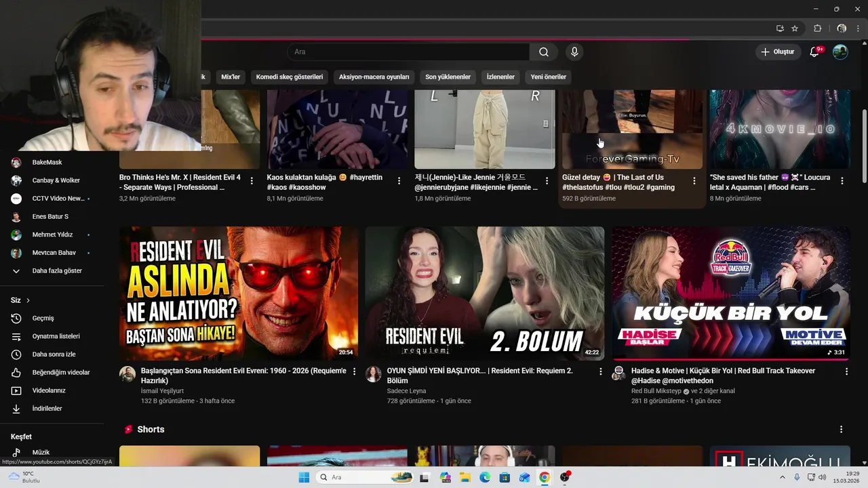Open the taskbar volume icon
The image size is (868, 488).
[823, 477]
